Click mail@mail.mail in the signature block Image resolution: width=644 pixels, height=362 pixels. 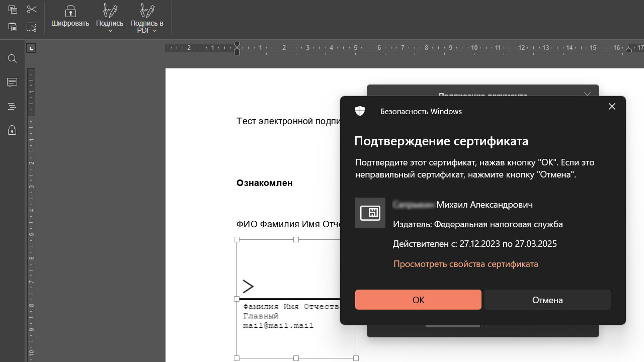278,326
